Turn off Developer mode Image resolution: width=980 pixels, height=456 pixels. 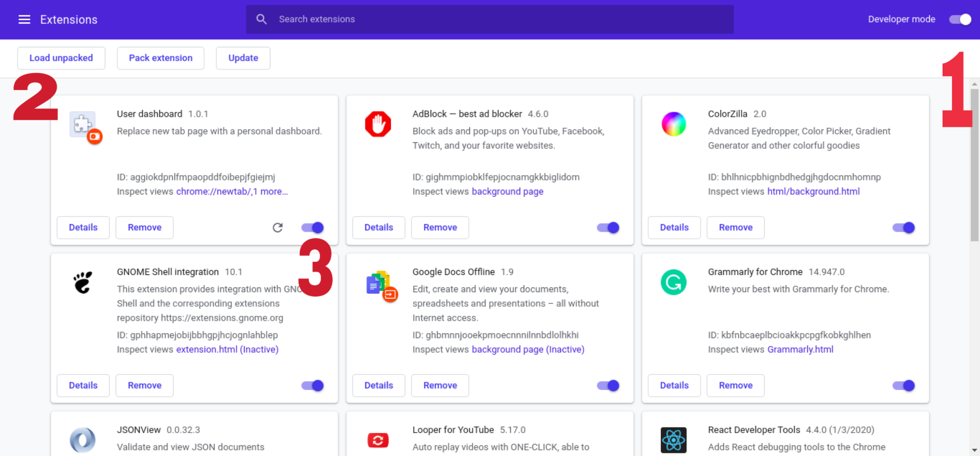[960, 19]
